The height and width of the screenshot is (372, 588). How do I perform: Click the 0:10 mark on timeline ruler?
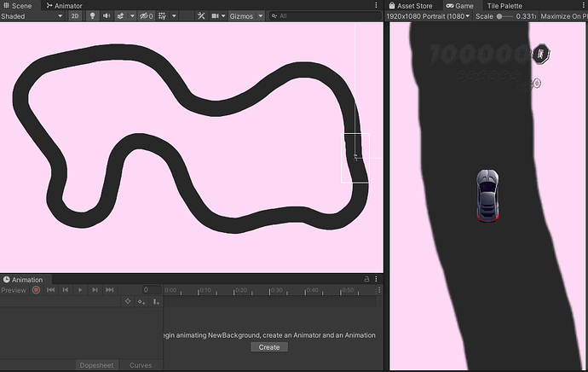pyautogui.click(x=205, y=290)
